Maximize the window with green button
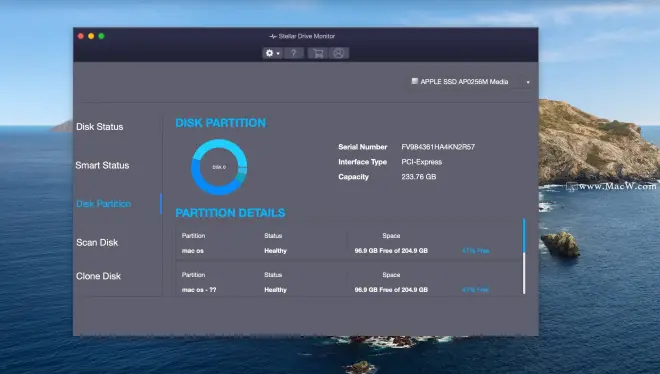The height and width of the screenshot is (374, 660). click(101, 36)
